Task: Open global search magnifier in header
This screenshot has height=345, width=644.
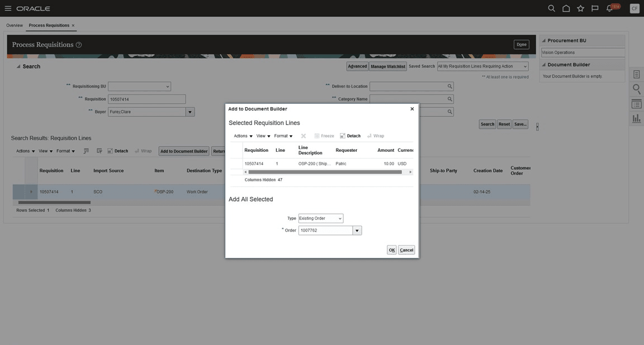Action: point(552,8)
